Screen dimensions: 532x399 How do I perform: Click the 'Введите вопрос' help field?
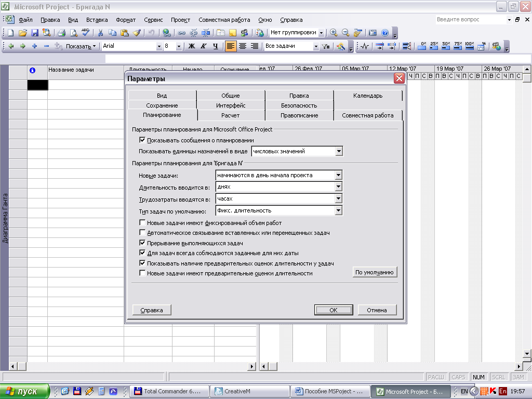click(x=471, y=19)
